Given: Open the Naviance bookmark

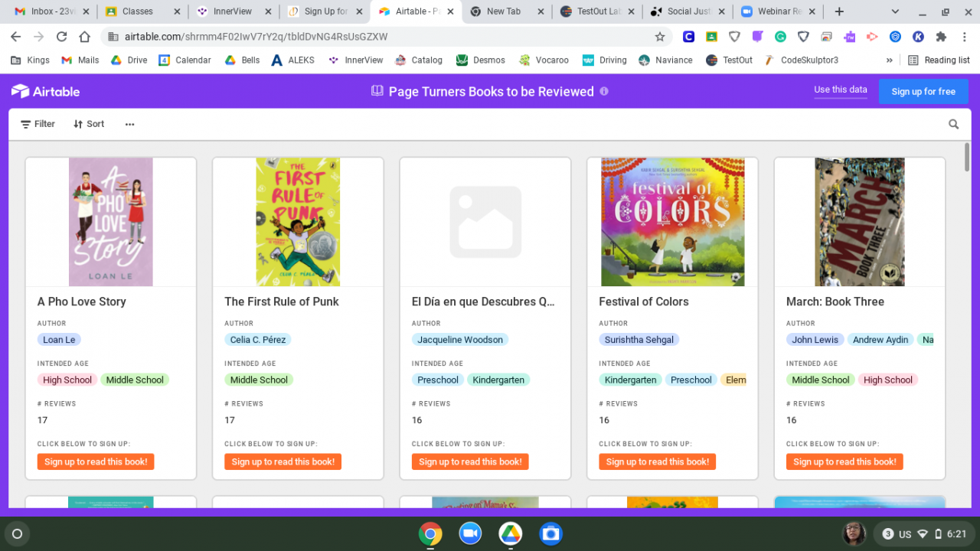Looking at the screenshot, I should (665, 60).
